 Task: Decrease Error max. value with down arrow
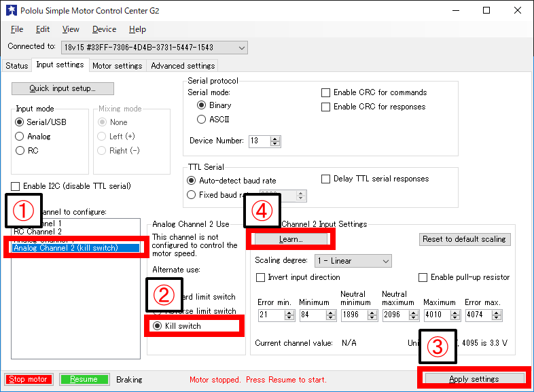coord(497,318)
